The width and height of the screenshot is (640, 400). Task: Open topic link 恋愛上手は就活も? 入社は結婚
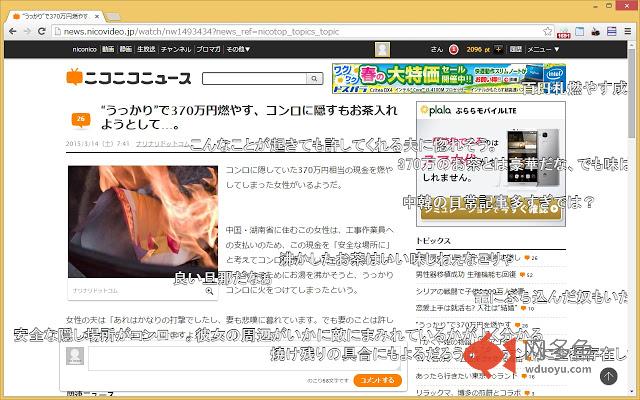(466, 308)
